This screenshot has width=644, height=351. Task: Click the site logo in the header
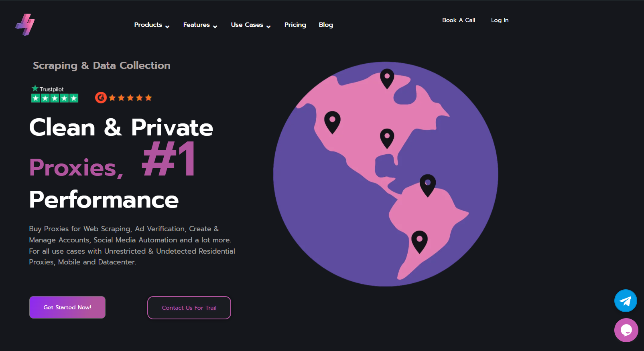[25, 24]
